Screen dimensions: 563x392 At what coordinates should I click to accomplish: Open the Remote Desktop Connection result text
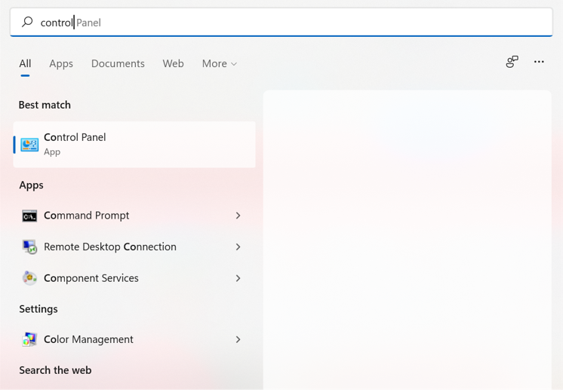point(110,247)
